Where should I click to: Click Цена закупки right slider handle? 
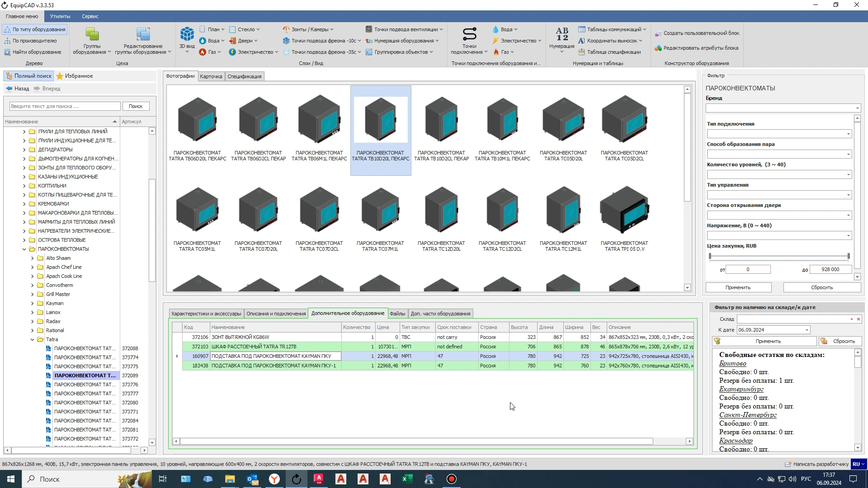(849, 256)
